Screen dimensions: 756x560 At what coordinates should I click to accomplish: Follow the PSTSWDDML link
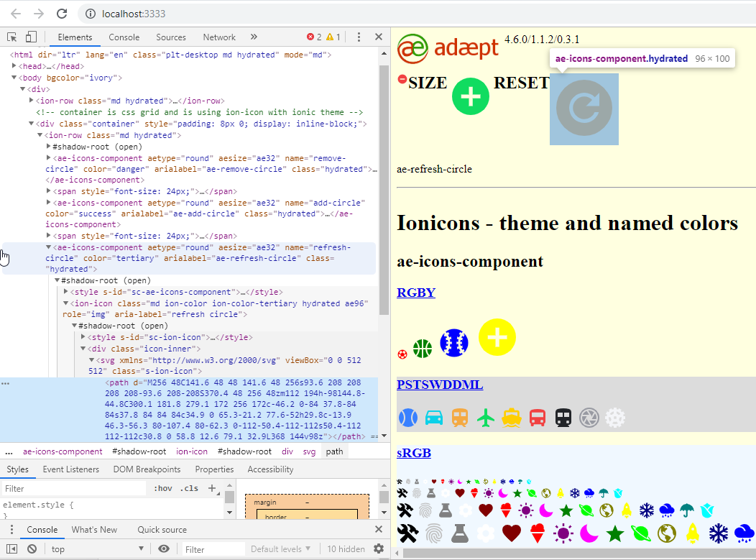440,385
